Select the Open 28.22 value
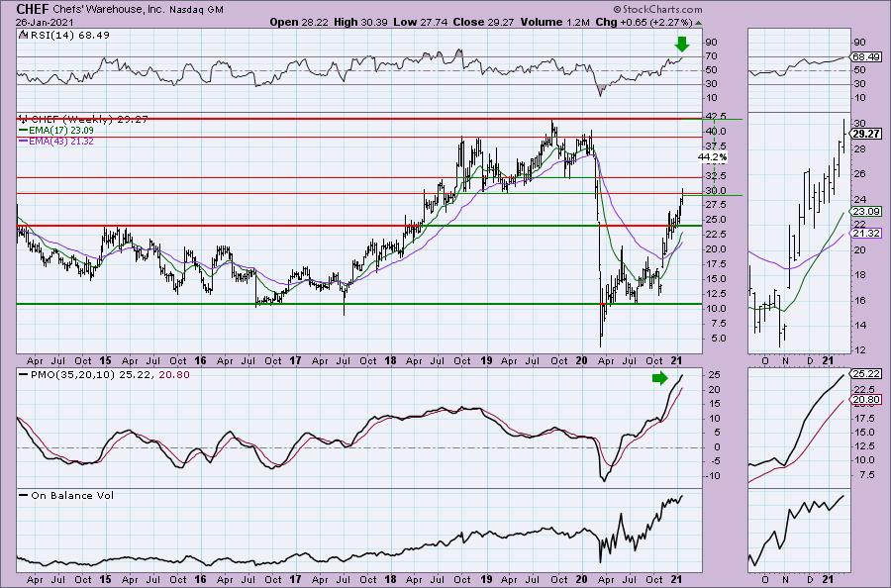 click(299, 22)
